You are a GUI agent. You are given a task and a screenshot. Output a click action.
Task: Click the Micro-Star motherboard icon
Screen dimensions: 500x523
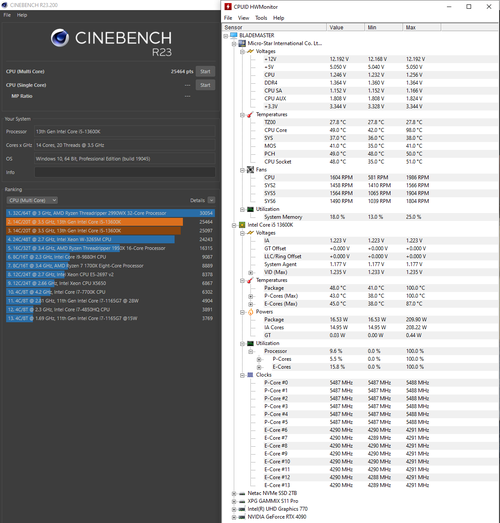242,43
